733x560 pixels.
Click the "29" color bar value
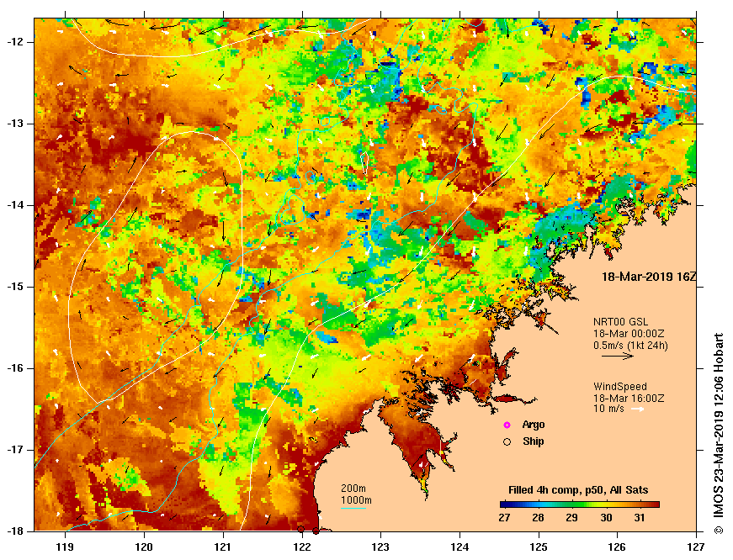tap(571, 517)
